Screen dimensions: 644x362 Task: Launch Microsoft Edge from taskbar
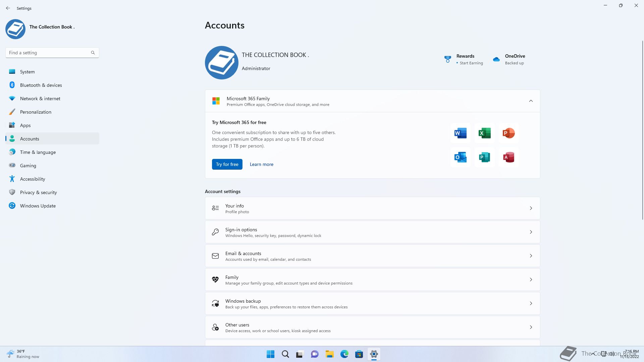[344, 354]
